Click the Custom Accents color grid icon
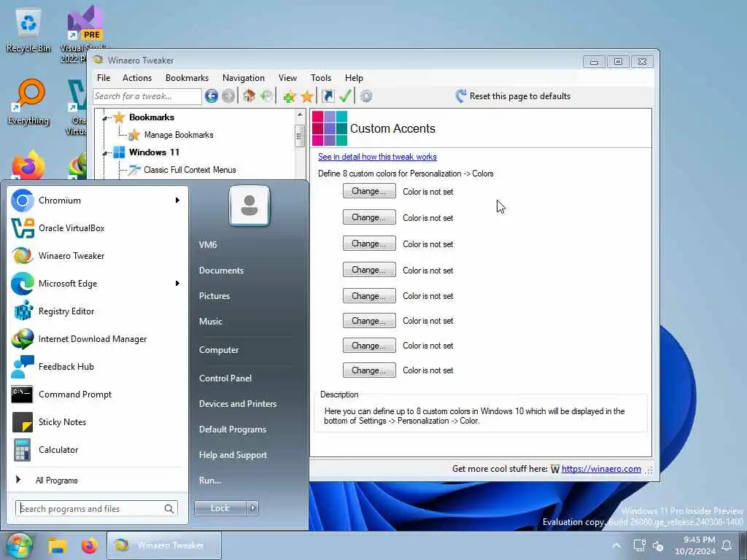 coord(329,128)
